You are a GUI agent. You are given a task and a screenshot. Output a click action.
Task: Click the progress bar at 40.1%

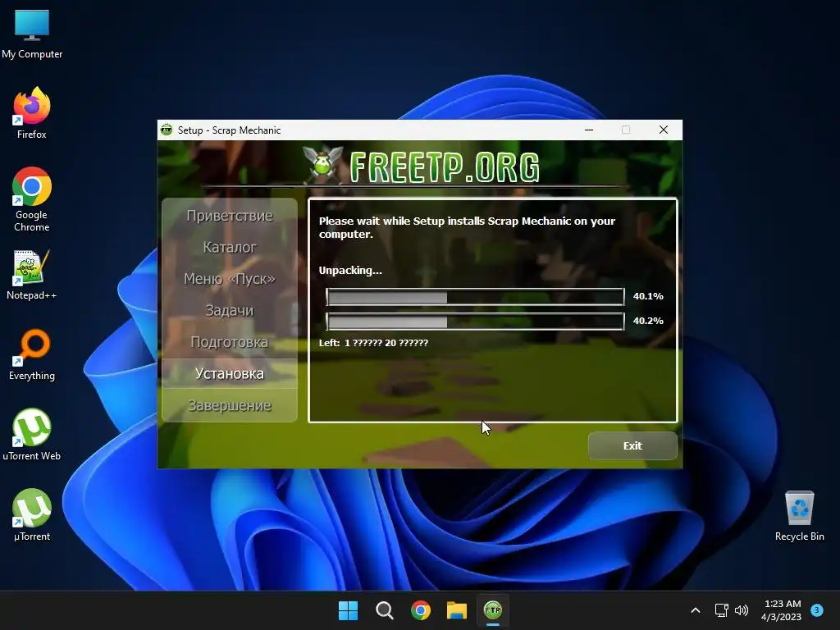coord(475,297)
